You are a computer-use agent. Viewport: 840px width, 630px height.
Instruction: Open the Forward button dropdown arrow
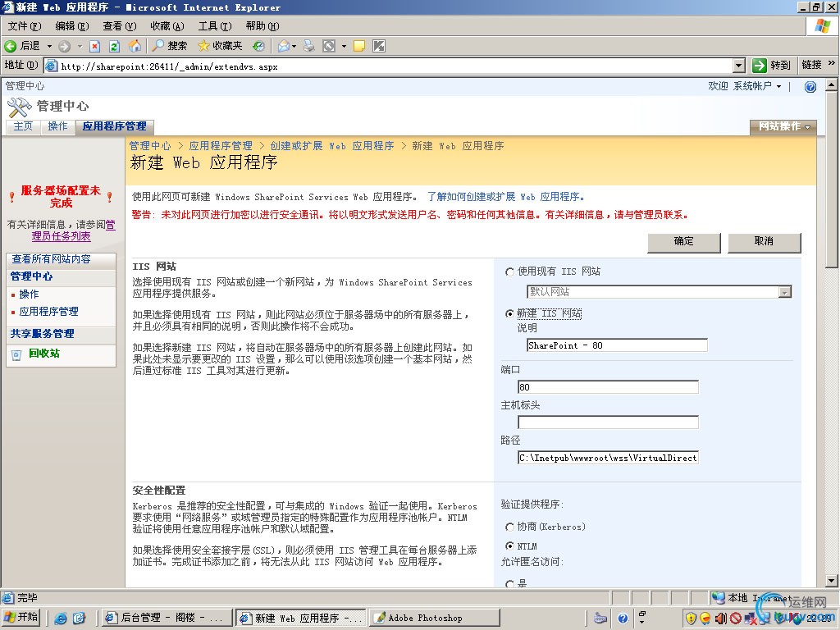(x=80, y=46)
